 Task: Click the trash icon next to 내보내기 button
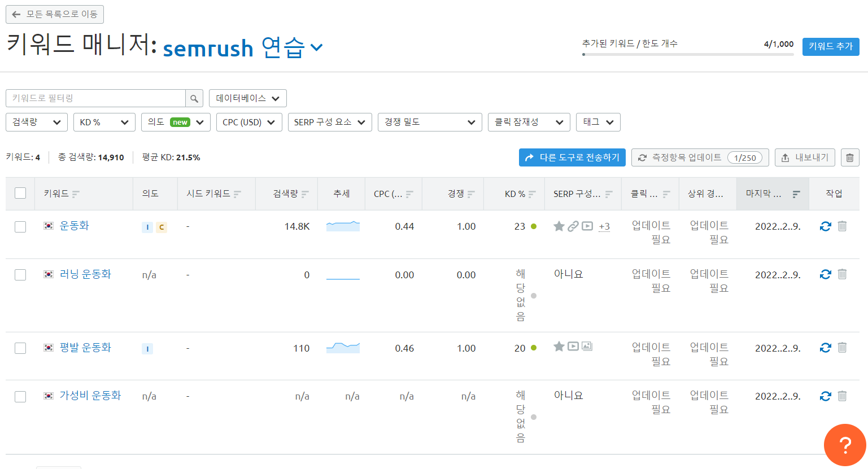850,158
